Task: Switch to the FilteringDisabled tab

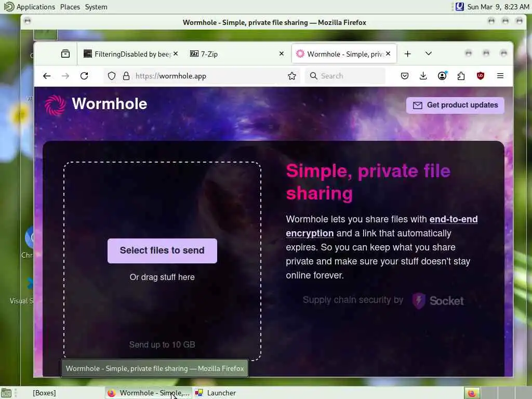Action: pos(130,54)
